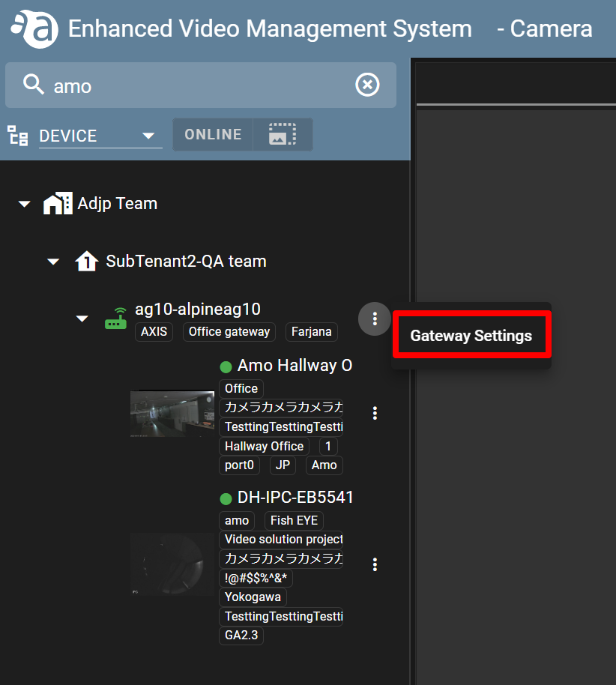Click the Yokogawa tag
Viewport: 616px width, 685px height.
(x=253, y=597)
